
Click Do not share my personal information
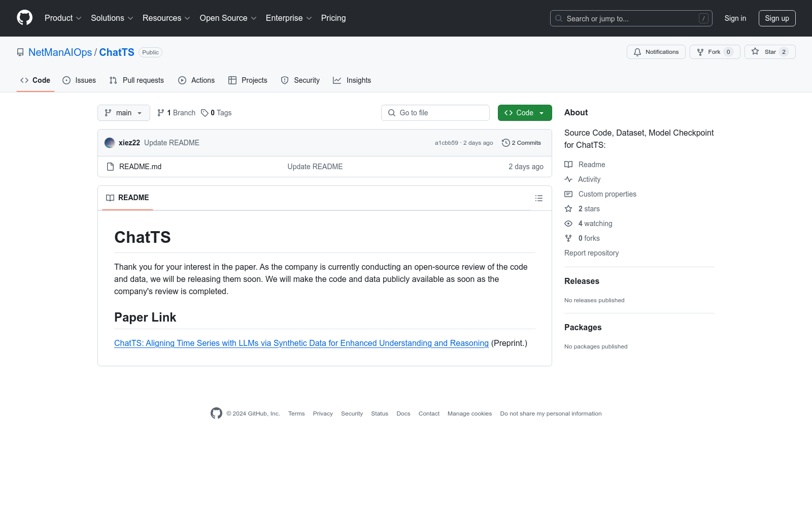coord(551,414)
